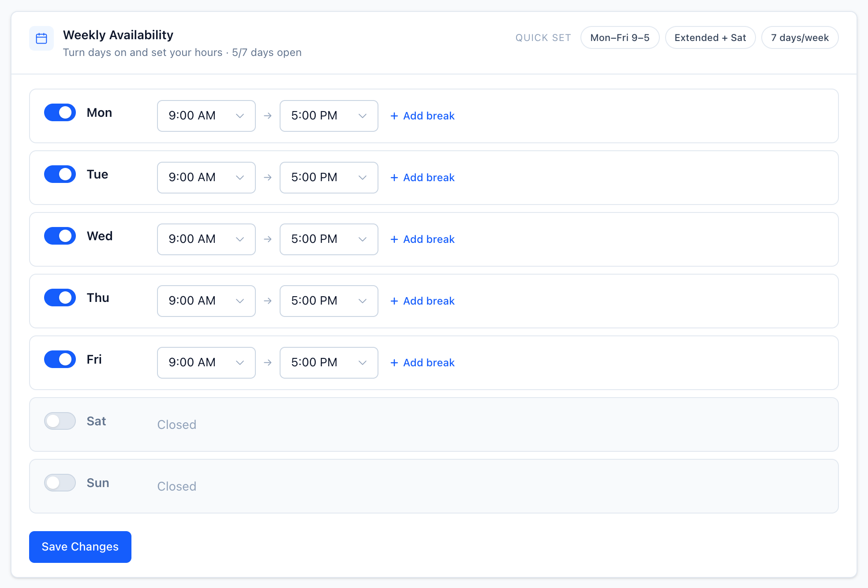Apply the Extended + Sat quick set
Image resolution: width=868 pixels, height=588 pixels.
tap(710, 38)
